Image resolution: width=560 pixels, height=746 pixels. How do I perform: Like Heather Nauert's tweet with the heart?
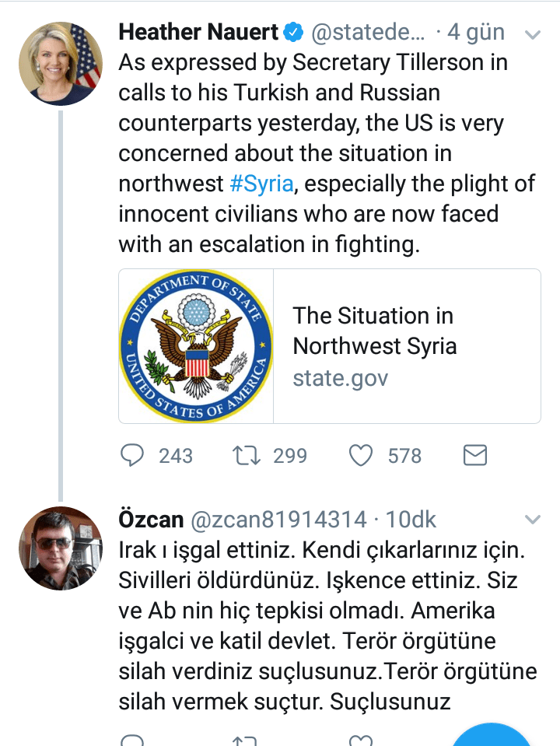pos(360,455)
